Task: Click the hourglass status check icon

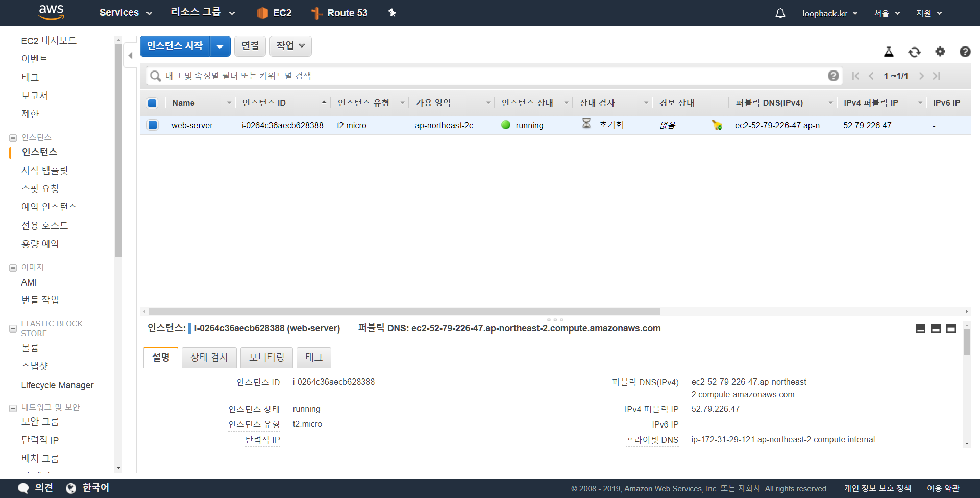Action: (586, 124)
